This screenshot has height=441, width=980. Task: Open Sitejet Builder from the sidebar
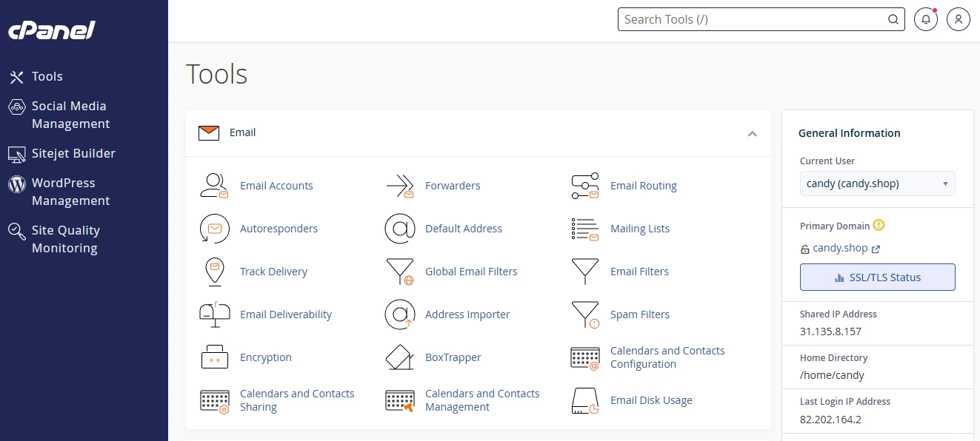(73, 153)
